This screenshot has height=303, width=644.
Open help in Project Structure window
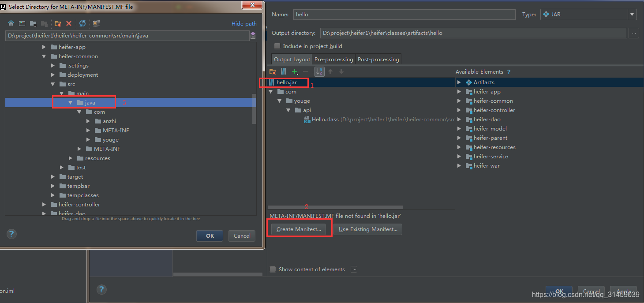(101, 289)
